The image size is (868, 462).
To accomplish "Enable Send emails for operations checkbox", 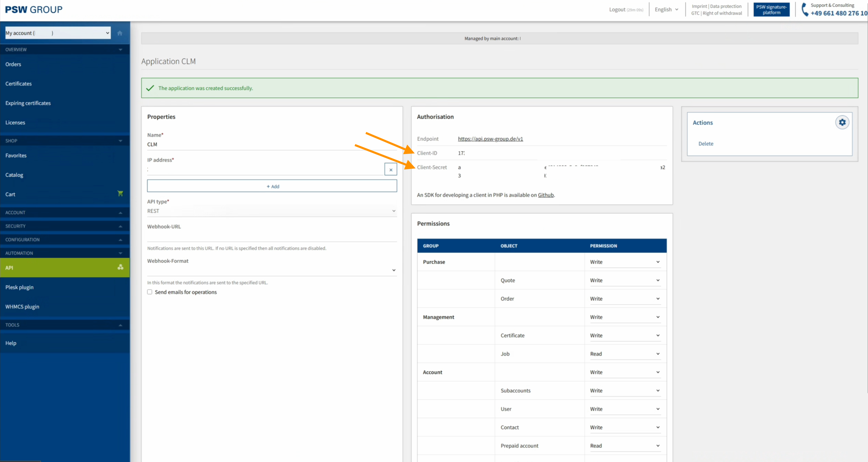I will point(150,292).
